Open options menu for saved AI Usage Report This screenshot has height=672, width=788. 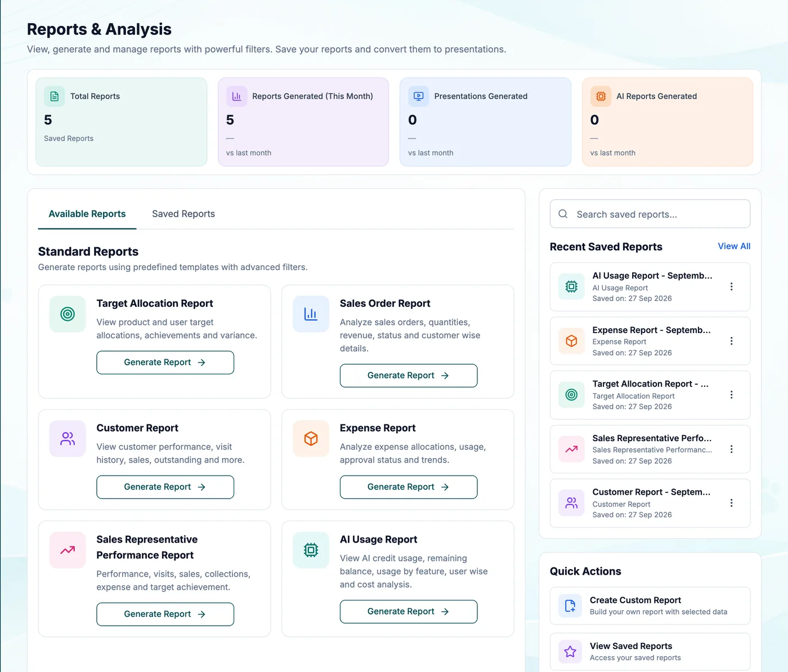coord(731,286)
